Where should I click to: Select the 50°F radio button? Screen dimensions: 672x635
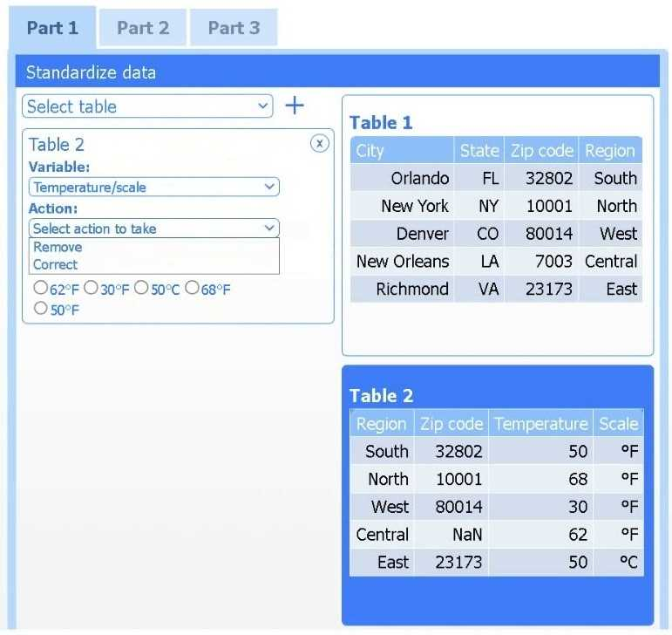coord(39,308)
